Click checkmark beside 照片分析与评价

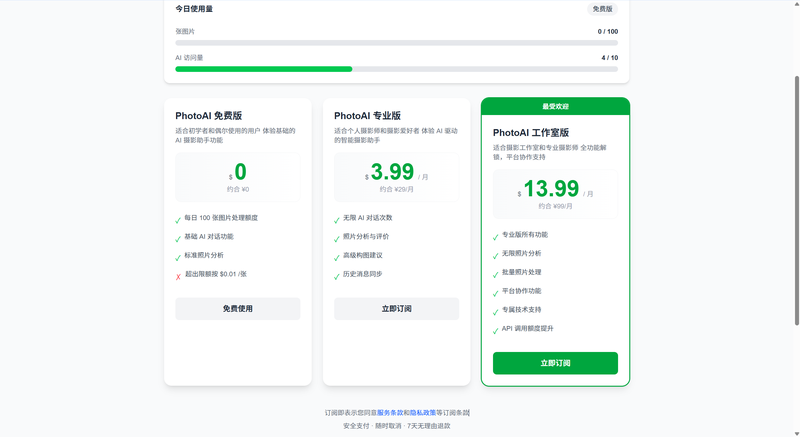pos(337,239)
